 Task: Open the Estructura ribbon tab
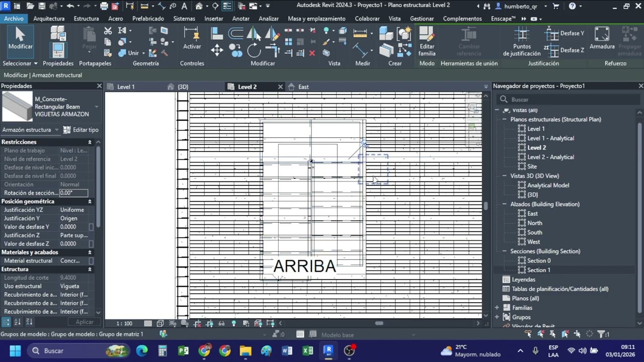(86, 19)
